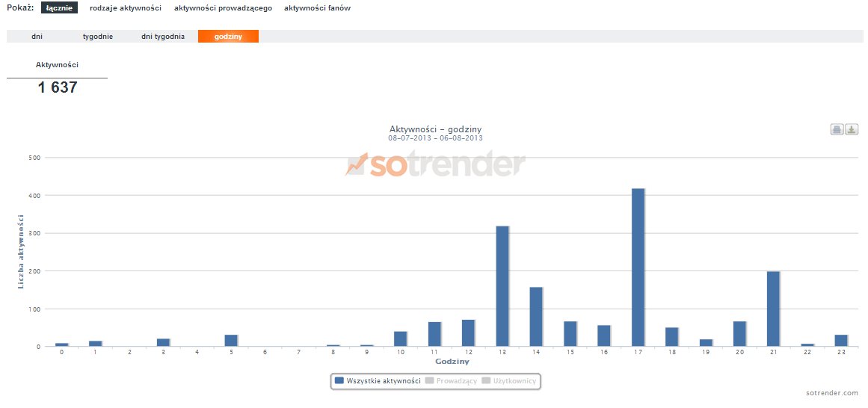This screenshot has height=408, width=868.
Task: Click the Sotrender logo watermark
Action: [x=435, y=164]
